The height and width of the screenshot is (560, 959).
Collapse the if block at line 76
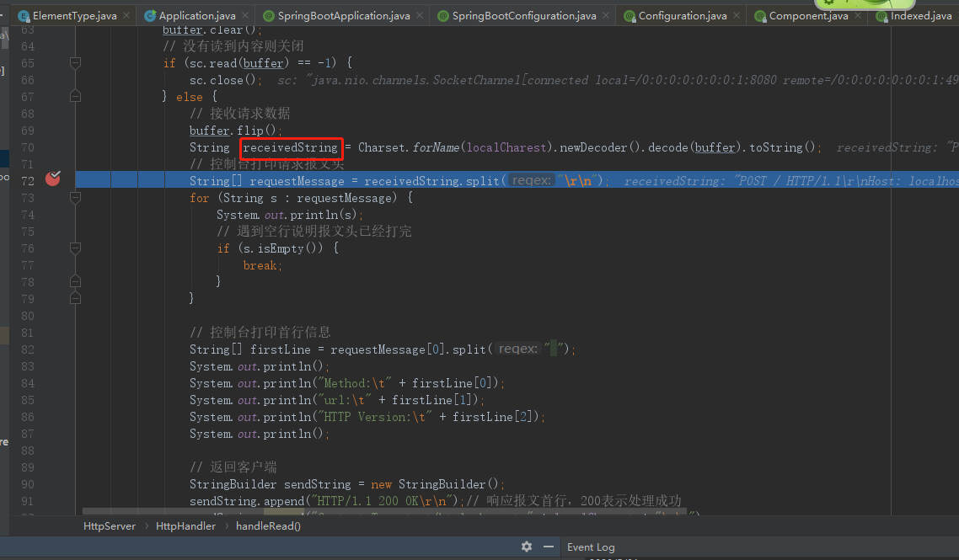tap(74, 248)
